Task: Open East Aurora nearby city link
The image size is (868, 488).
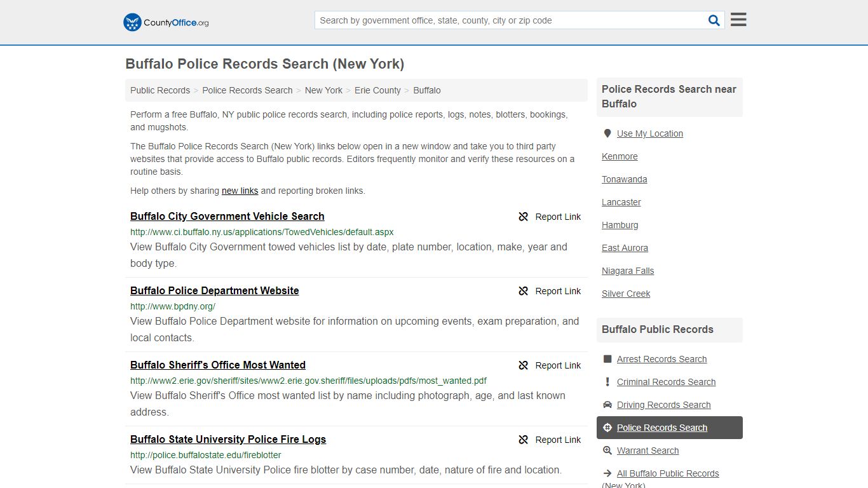Action: click(x=625, y=248)
